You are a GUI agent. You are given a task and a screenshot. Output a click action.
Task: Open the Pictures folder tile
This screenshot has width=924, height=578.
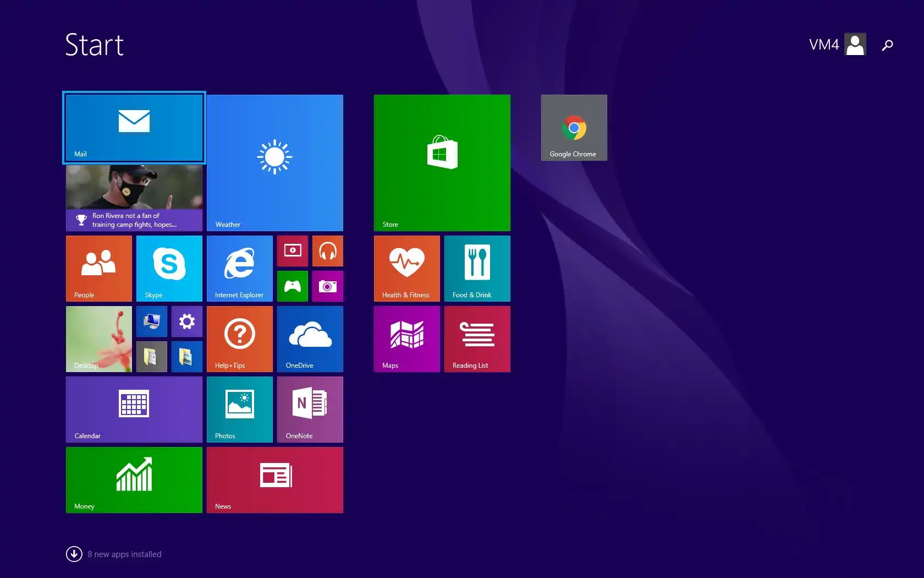point(187,357)
